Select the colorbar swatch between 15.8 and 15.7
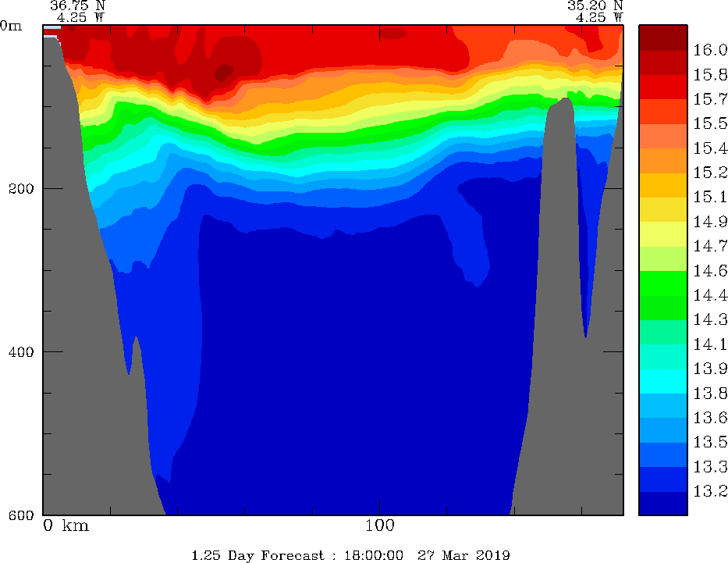The height and width of the screenshot is (563, 728). pyautogui.click(x=663, y=87)
